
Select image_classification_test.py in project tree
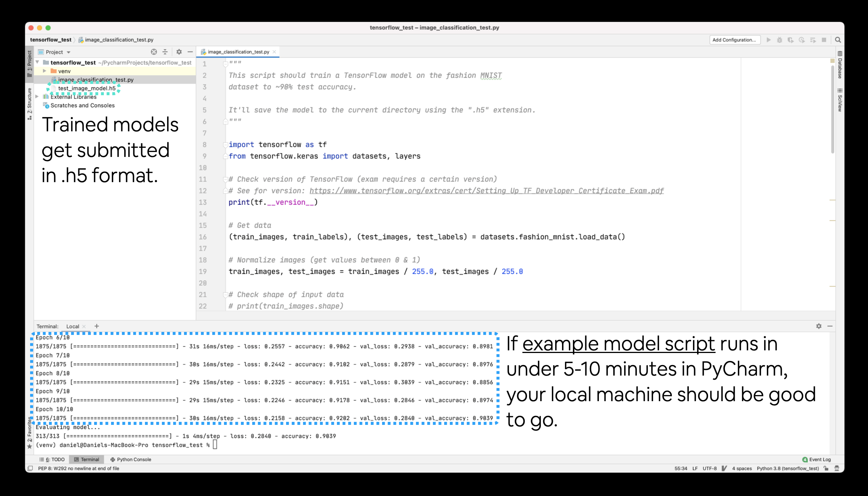click(95, 79)
